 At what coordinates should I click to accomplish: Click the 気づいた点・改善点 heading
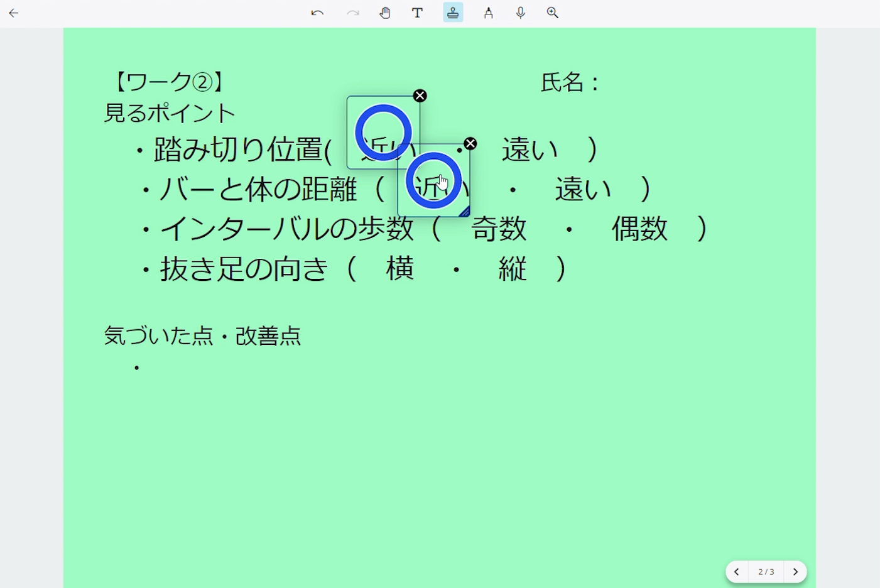point(202,335)
